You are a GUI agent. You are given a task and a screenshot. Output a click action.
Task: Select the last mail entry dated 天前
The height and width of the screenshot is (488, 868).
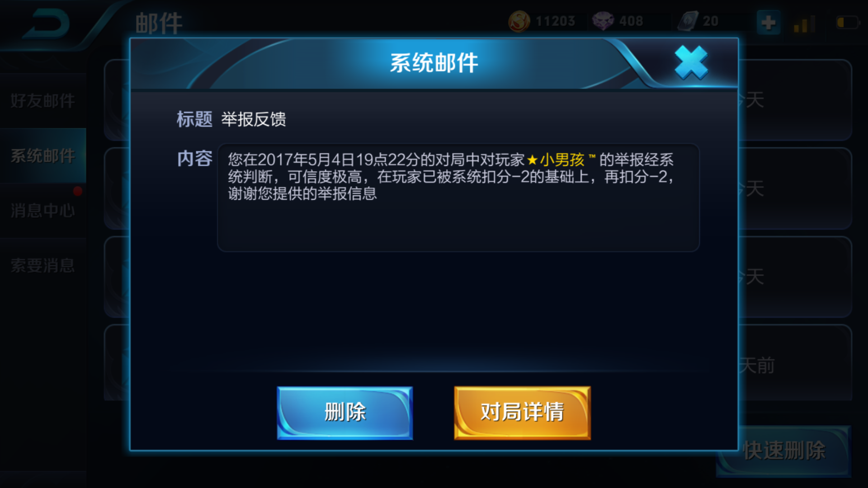[x=478, y=362]
